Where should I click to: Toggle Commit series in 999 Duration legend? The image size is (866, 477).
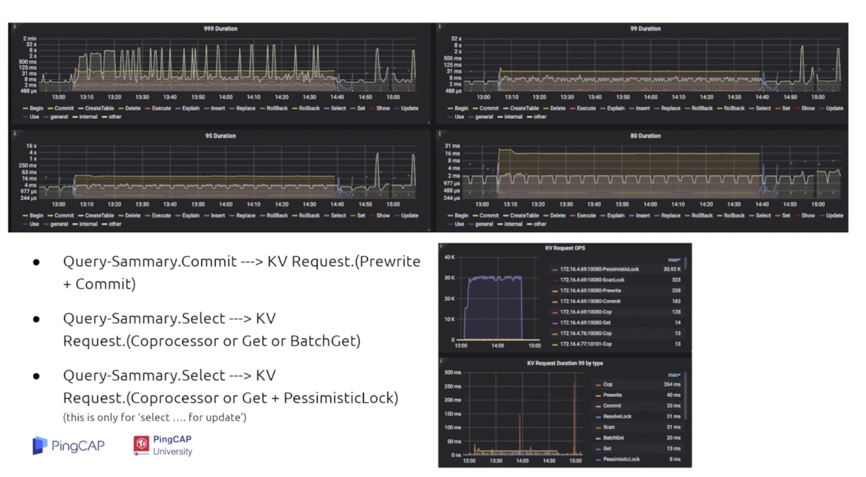61,109
